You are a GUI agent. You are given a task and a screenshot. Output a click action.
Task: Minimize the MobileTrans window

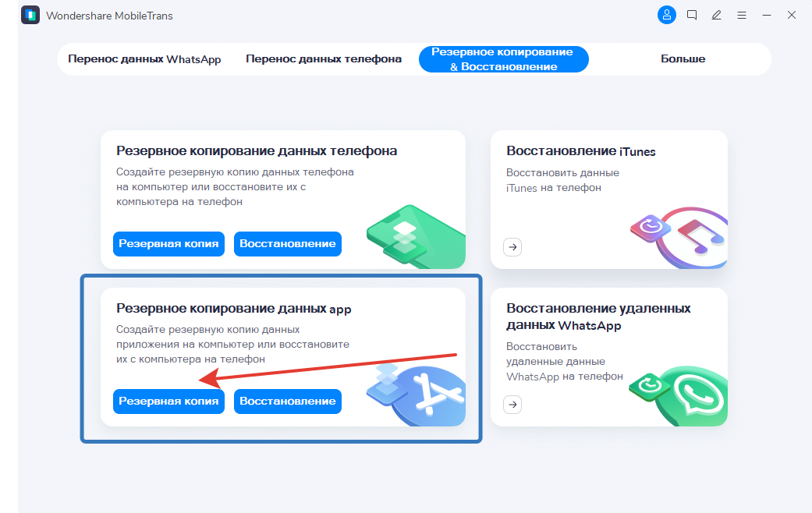click(767, 16)
